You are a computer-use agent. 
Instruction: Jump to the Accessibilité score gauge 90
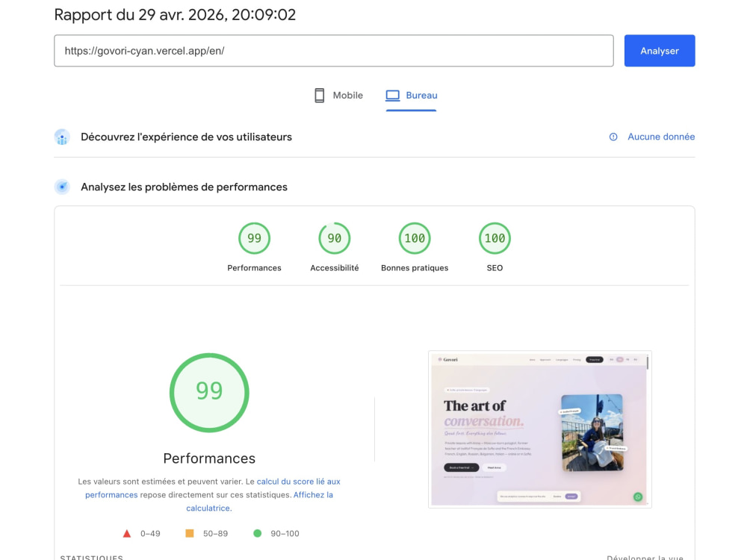[x=335, y=238]
